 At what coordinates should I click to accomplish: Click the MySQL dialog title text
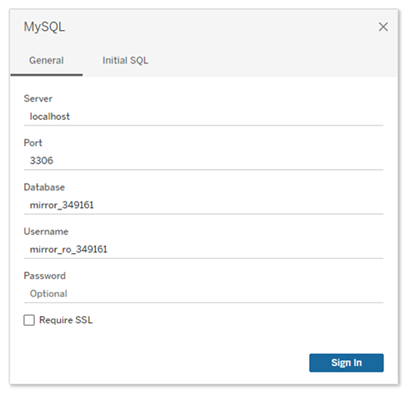[x=44, y=27]
